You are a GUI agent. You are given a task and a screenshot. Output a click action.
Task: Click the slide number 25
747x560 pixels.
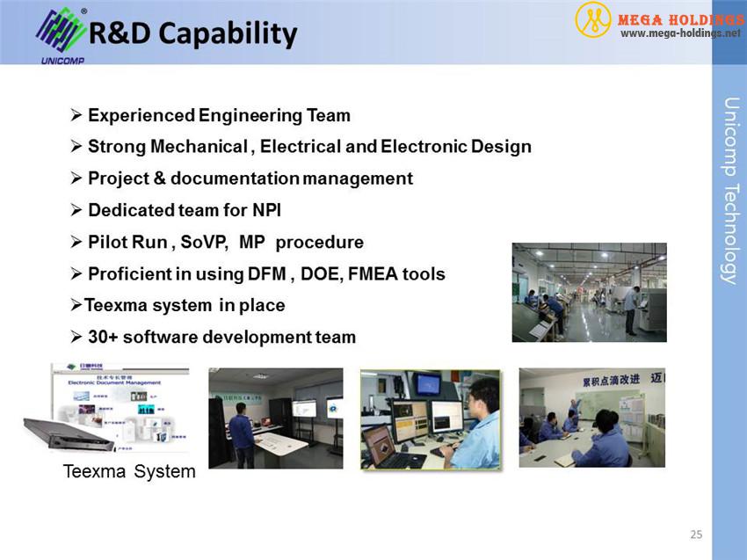pos(696,535)
